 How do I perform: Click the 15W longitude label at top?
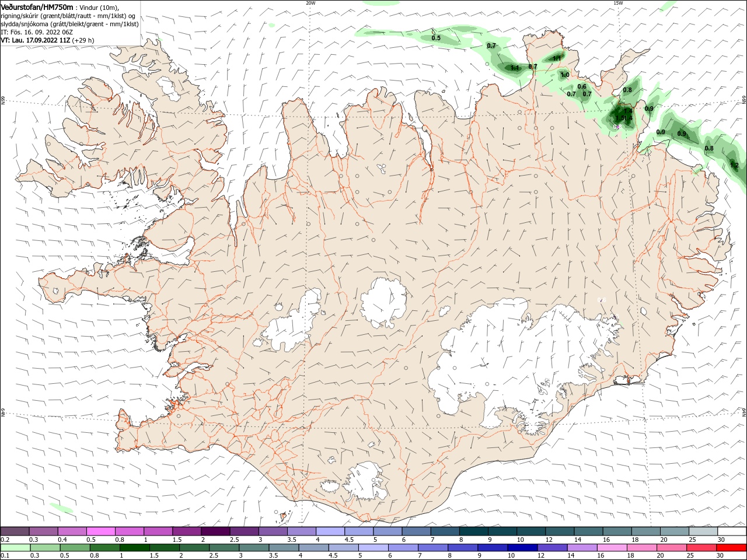click(618, 3)
